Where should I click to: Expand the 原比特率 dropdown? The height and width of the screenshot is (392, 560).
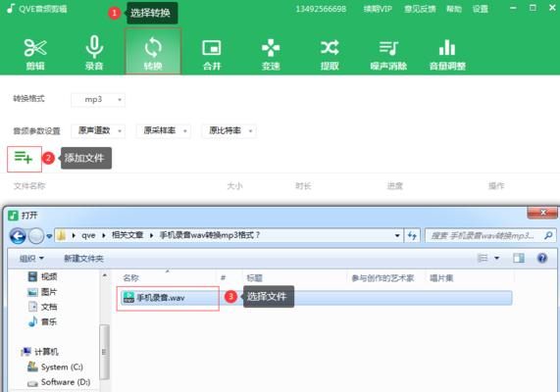(229, 131)
